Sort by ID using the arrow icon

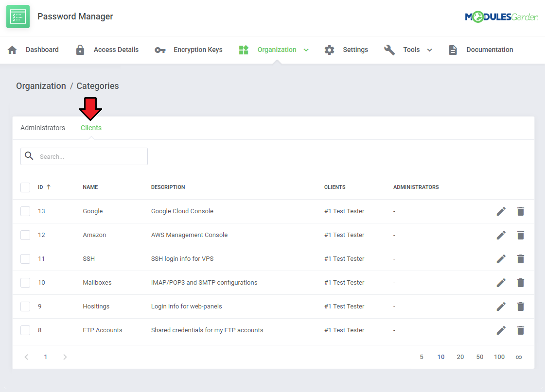49,187
